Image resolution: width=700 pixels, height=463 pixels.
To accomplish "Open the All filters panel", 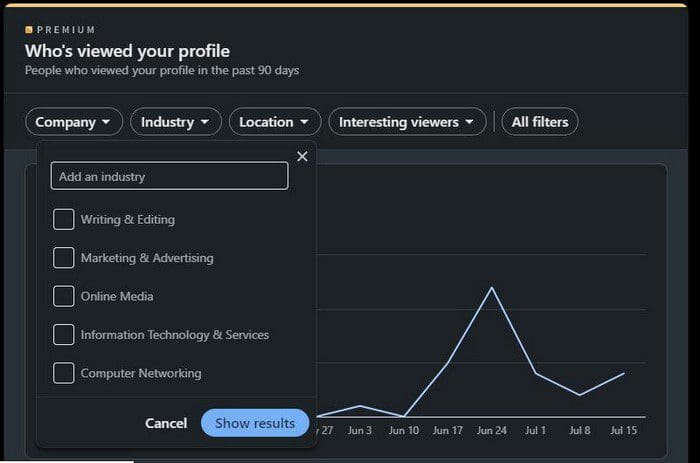I will [x=540, y=122].
